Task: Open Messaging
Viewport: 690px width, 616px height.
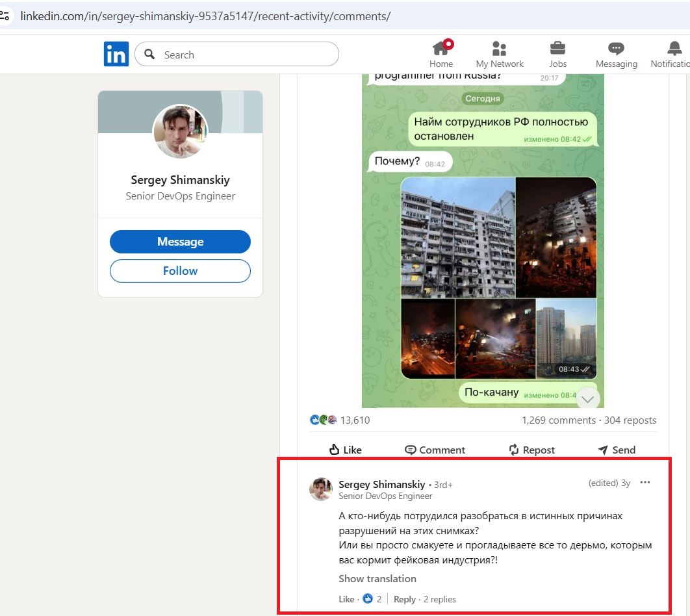Action: tap(615, 53)
